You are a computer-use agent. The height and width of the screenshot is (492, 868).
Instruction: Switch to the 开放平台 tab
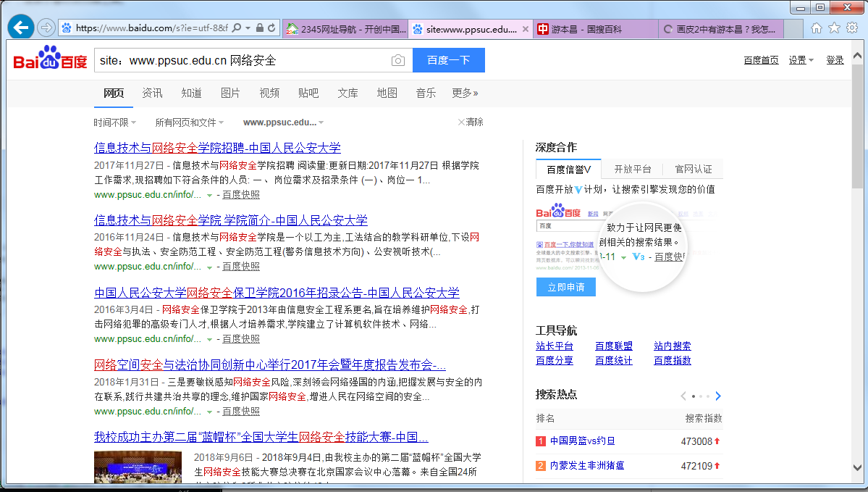coord(633,169)
